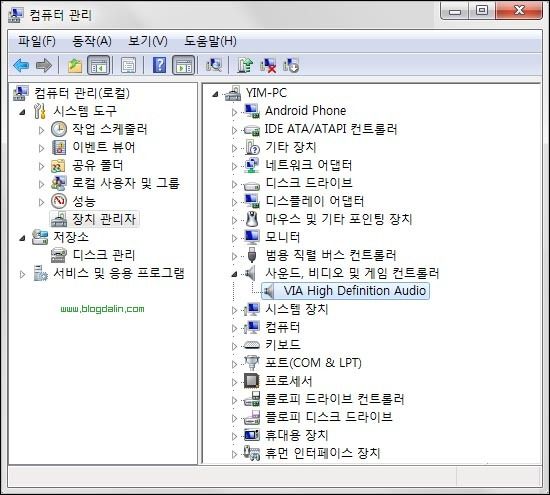The image size is (550, 495).
Task: Expand the Android Phone node
Action: tap(234, 112)
